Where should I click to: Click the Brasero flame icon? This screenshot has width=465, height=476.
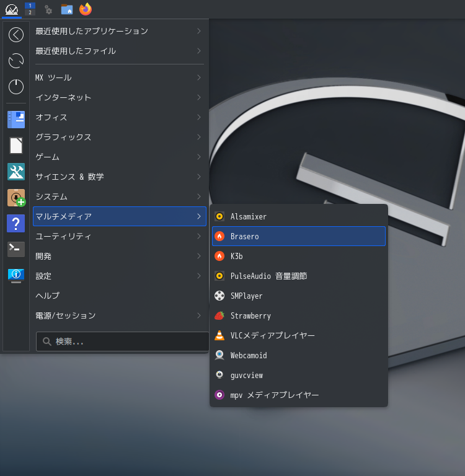tap(219, 236)
